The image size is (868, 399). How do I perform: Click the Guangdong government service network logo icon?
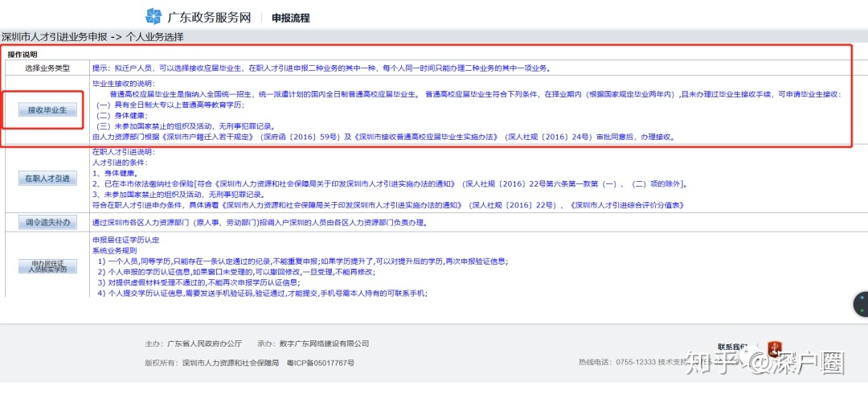[154, 17]
